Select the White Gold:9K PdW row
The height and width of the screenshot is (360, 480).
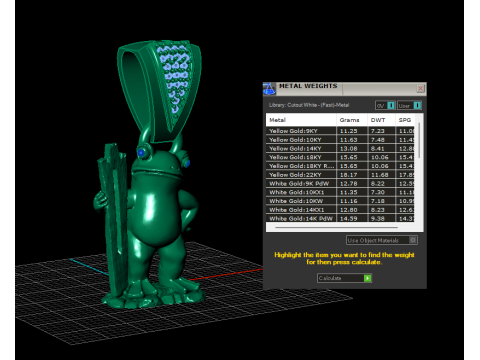(340, 183)
